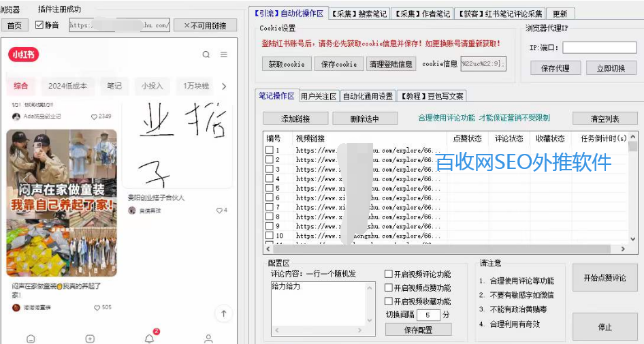This screenshot has height=344, width=644.
Task: Click avatar beside Ada饰品创业记
Action: coord(16,116)
